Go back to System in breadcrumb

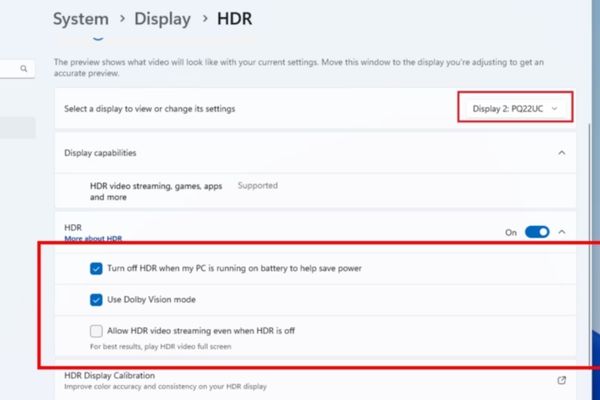tap(81, 19)
